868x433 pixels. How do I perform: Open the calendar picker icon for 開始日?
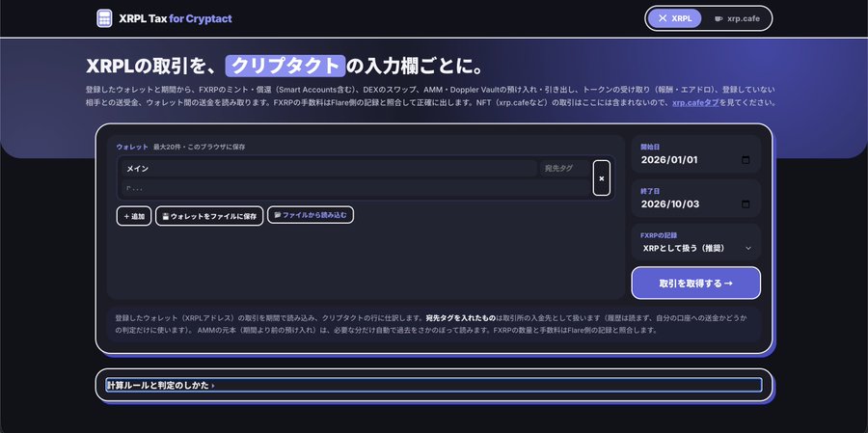tap(746, 160)
